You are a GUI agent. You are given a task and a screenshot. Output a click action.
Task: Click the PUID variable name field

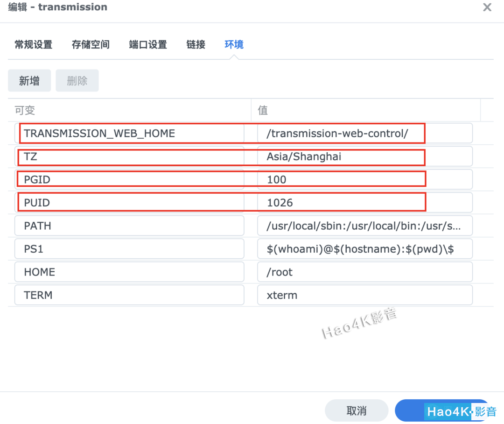129,203
